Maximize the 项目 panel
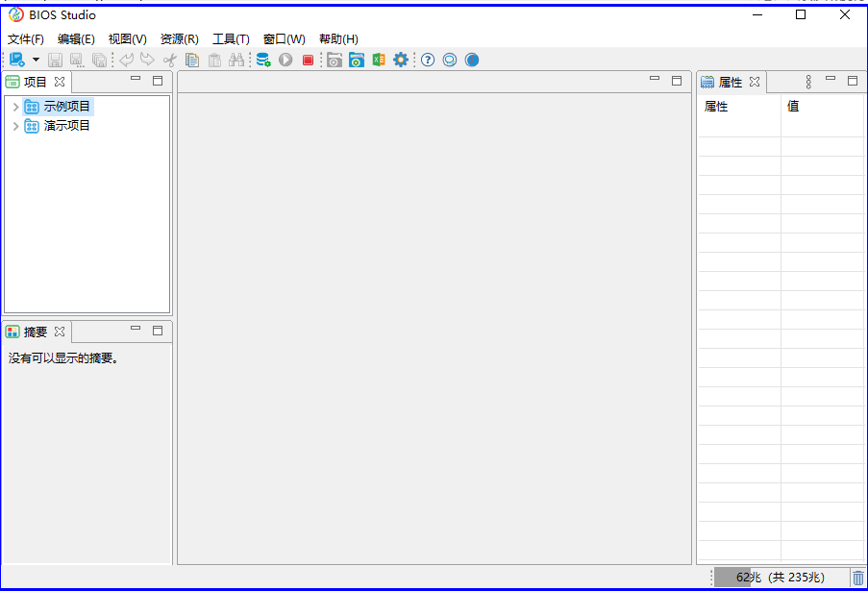 coord(158,81)
